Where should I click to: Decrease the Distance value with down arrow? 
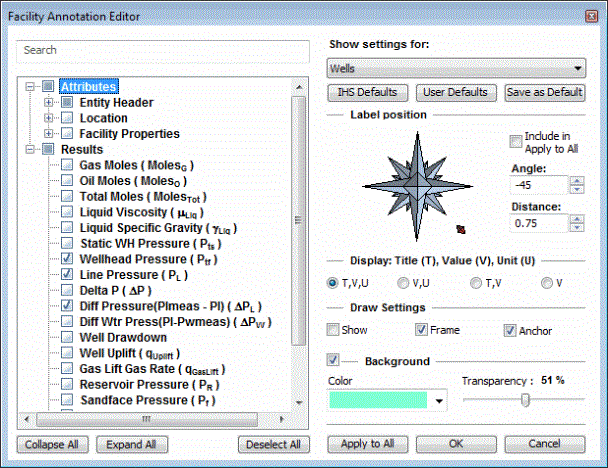point(577,228)
